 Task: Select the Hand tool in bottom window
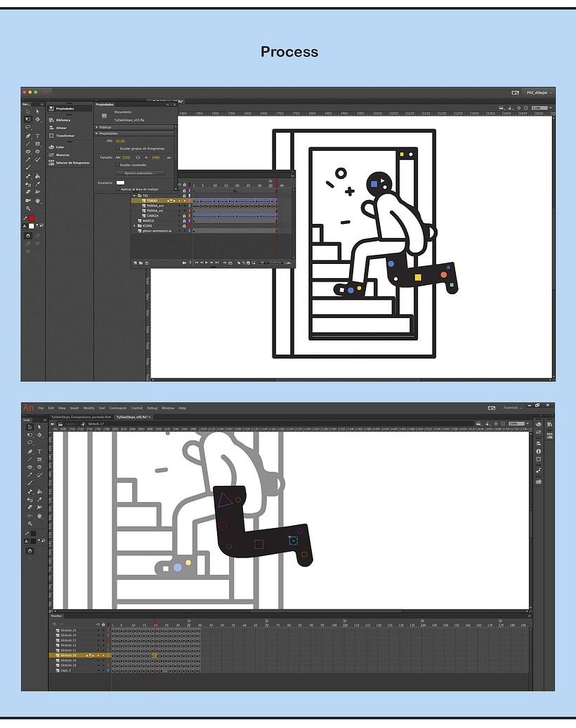click(x=39, y=516)
